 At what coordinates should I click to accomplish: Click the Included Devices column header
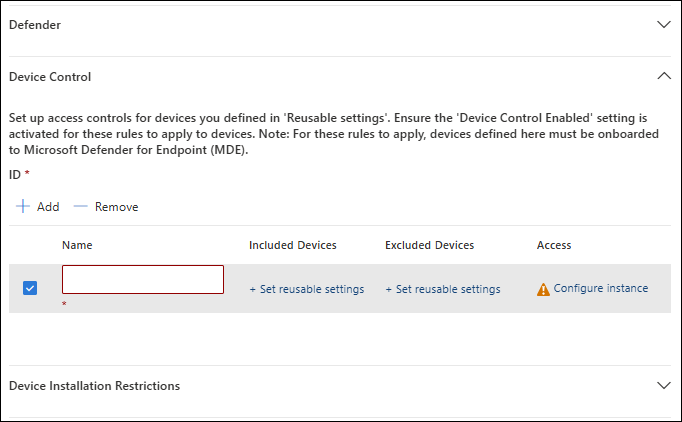tap(293, 245)
